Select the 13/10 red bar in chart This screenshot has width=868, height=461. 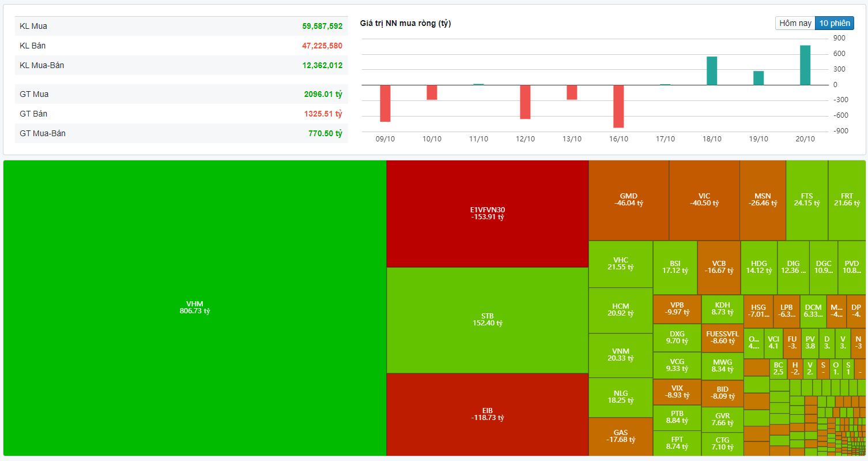point(572,92)
